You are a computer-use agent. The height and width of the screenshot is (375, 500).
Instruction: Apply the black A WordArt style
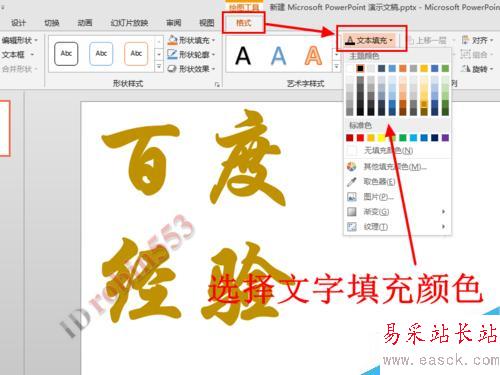[x=243, y=56]
